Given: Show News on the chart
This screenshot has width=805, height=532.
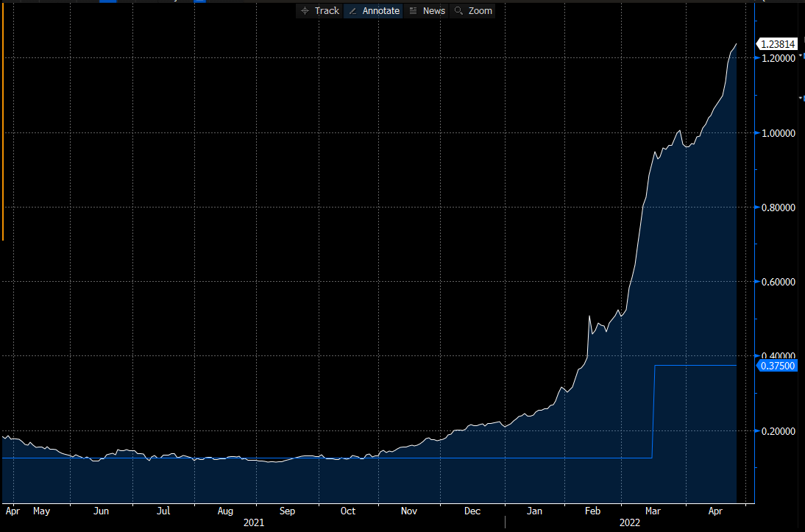Looking at the screenshot, I should pos(427,11).
